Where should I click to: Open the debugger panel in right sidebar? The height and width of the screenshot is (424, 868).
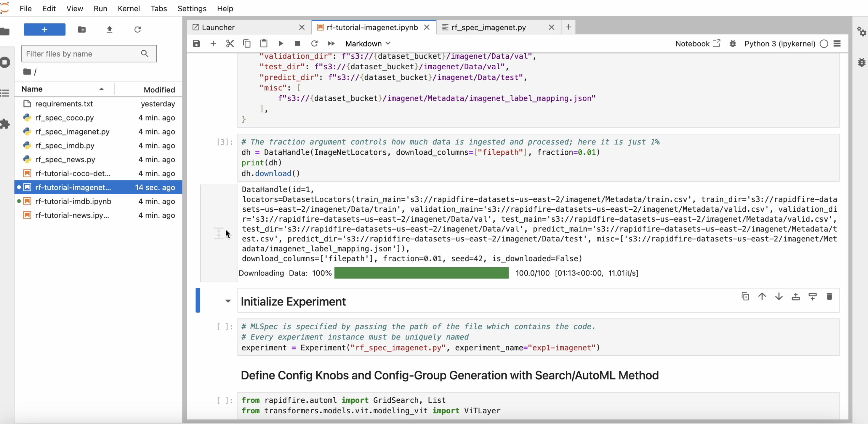pyautogui.click(x=861, y=62)
